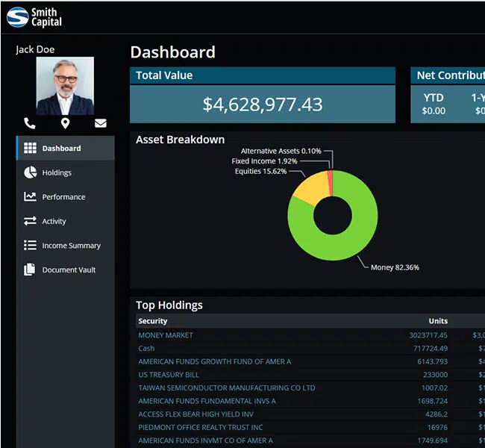The width and height of the screenshot is (485, 448).
Task: Click the Activity swap arrows icon
Action: point(30,221)
